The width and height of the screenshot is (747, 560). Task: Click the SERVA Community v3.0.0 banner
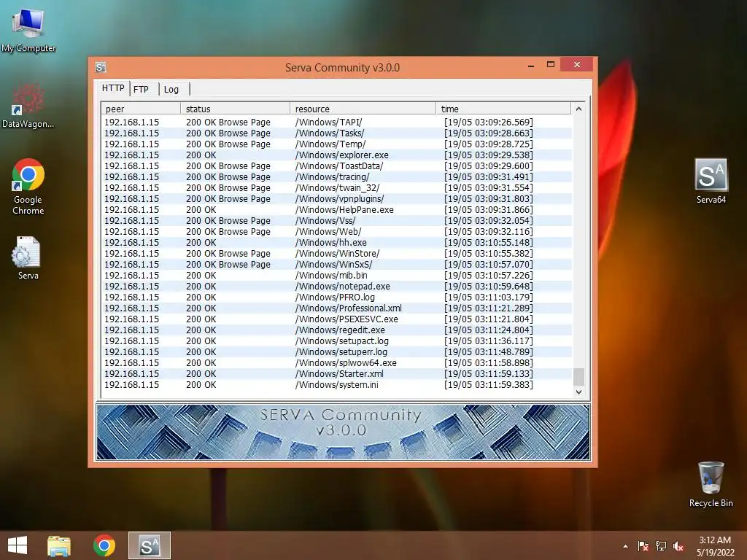click(x=343, y=432)
